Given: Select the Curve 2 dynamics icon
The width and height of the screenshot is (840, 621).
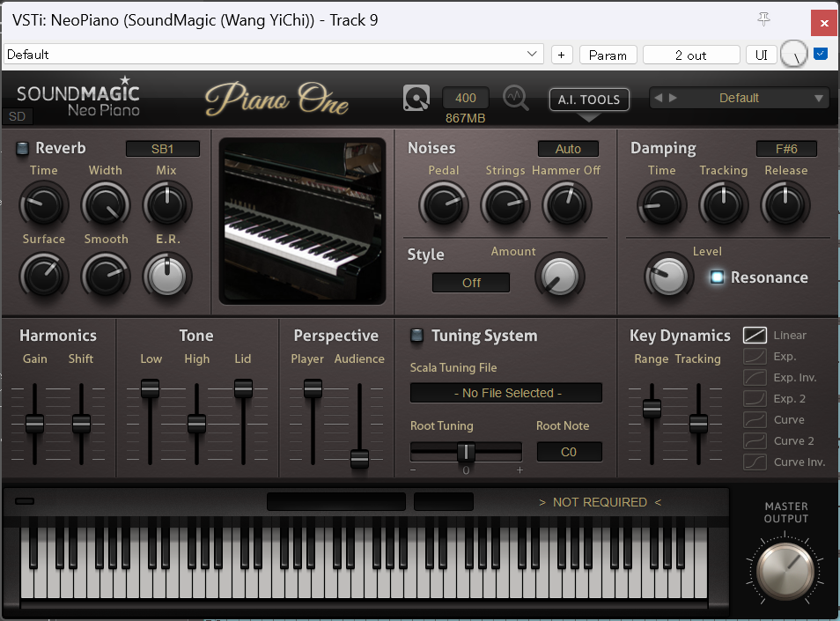Looking at the screenshot, I should (x=755, y=441).
